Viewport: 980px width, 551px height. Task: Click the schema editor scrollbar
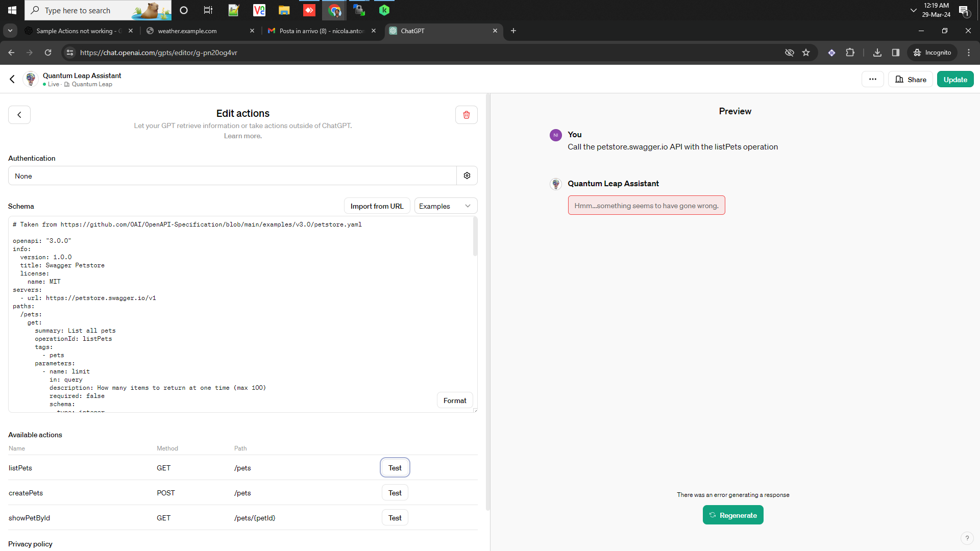[x=475, y=236]
